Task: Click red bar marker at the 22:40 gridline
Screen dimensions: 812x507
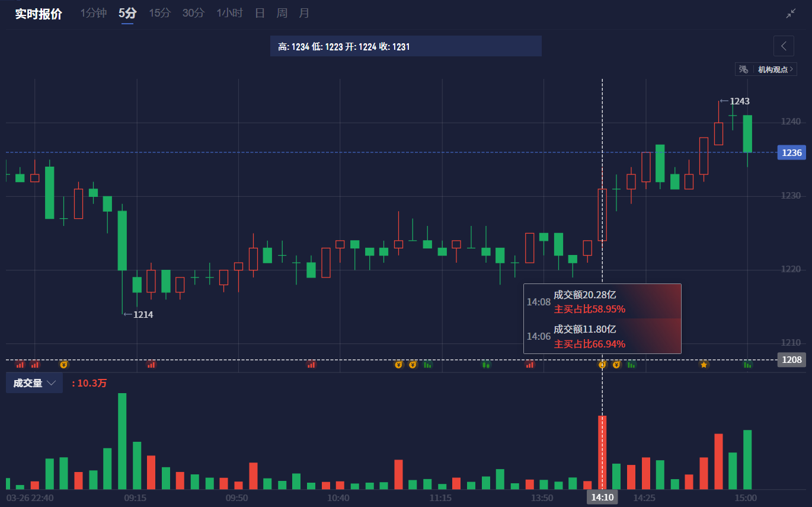Action: (35, 364)
